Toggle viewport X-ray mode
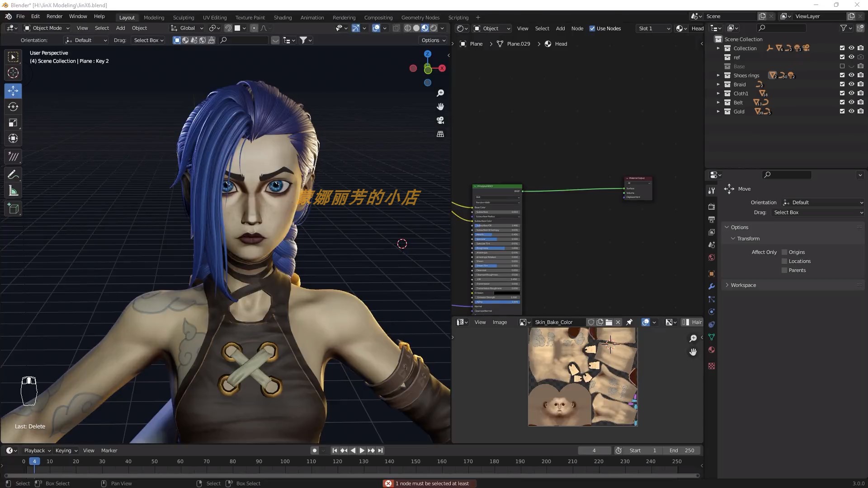868x488 pixels. pyautogui.click(x=396, y=28)
